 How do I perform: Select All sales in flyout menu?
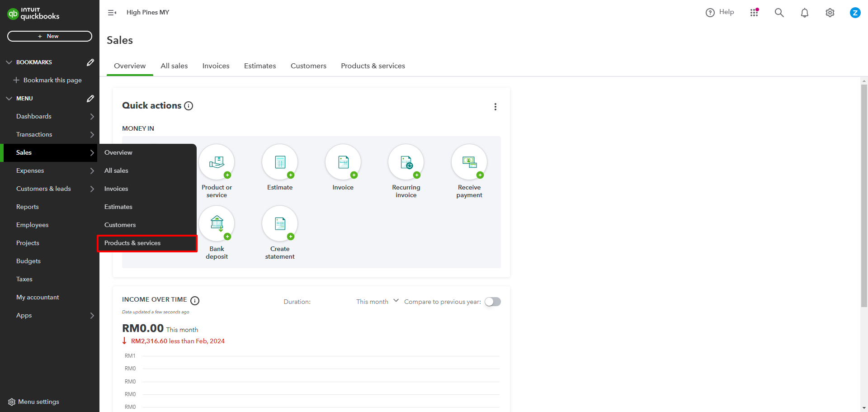[147, 170]
